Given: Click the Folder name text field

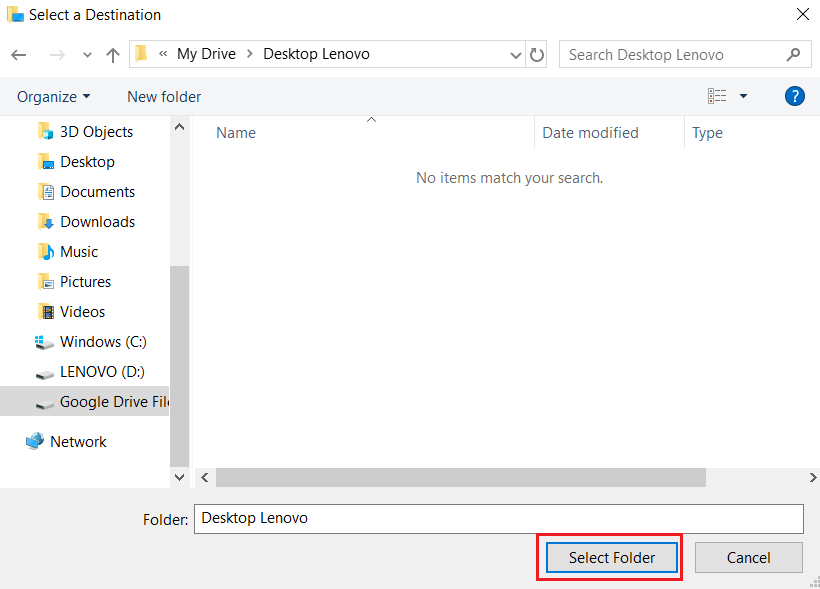Looking at the screenshot, I should (x=498, y=518).
